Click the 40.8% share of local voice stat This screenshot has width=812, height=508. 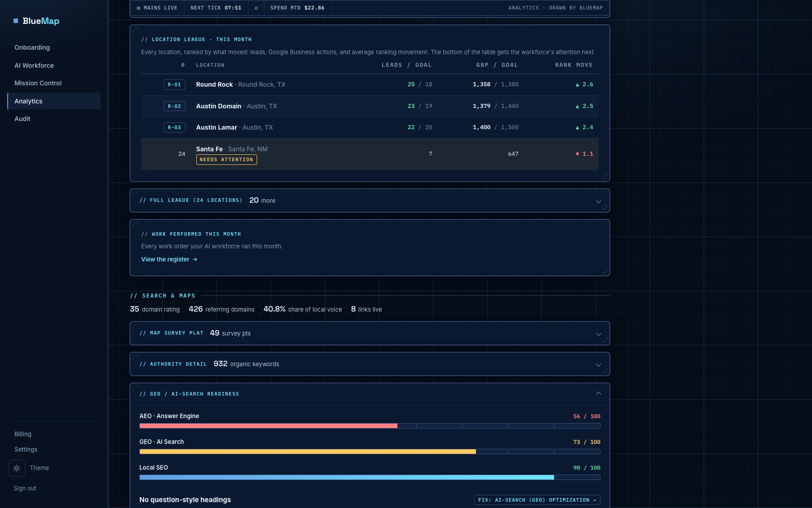(x=303, y=309)
